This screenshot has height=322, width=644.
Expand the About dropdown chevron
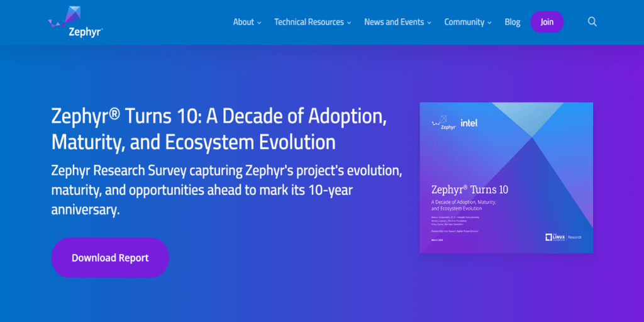259,23
